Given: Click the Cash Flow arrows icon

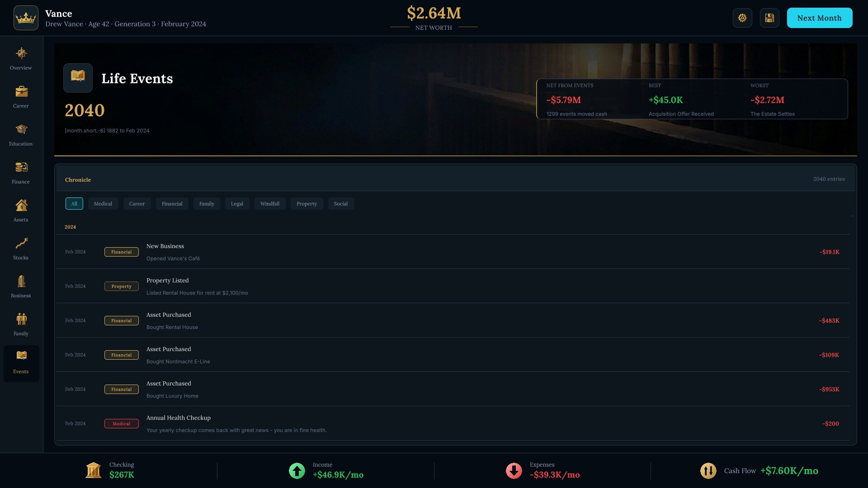Looking at the screenshot, I should click(x=708, y=471).
